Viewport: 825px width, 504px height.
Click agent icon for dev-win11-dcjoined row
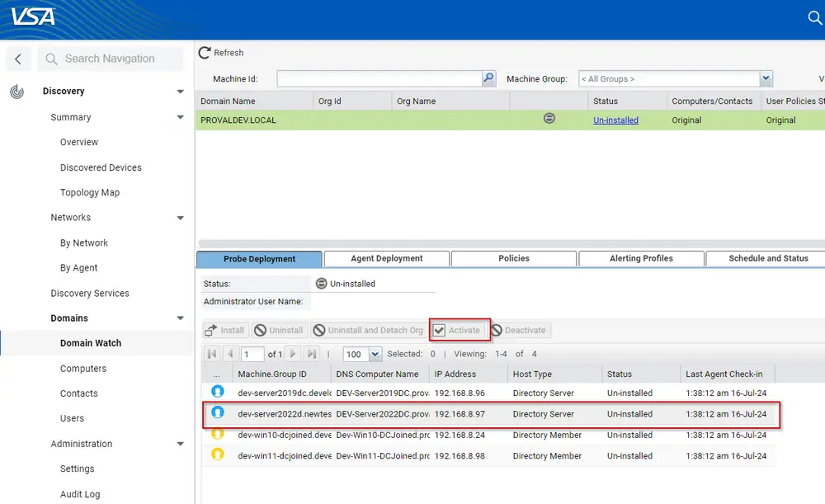click(x=217, y=454)
